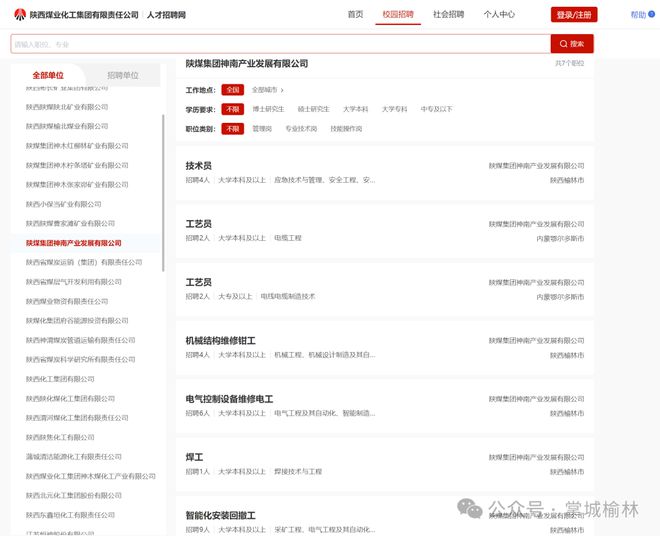This screenshot has width=660, height=536.
Task: Select 陕西神渭煤炭管道运输有限责任公司
Action: pyautogui.click(x=80, y=340)
